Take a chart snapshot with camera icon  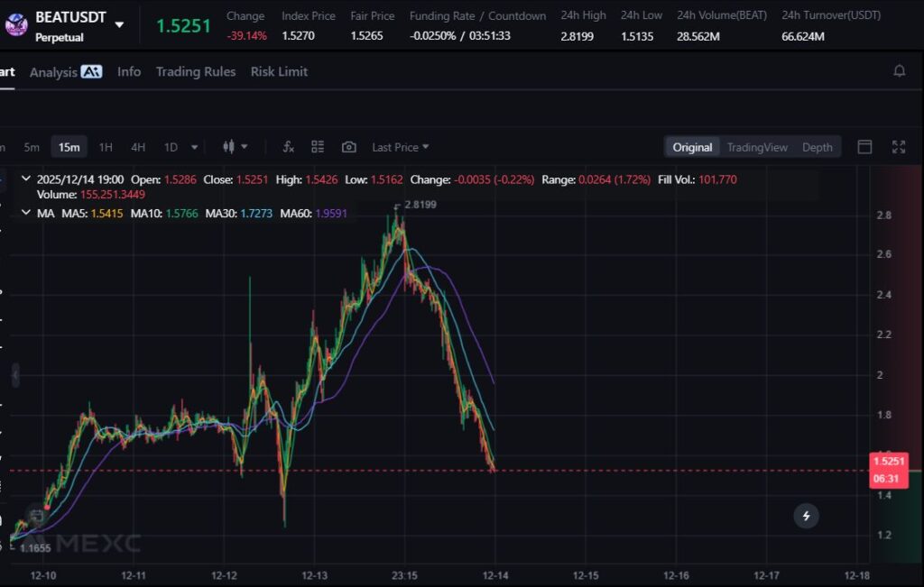pos(349,147)
